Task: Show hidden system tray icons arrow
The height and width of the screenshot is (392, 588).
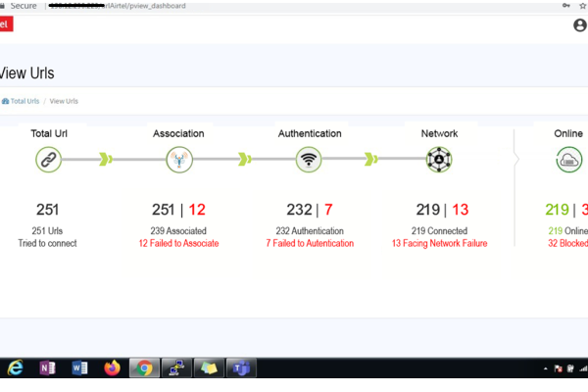Action: pyautogui.click(x=545, y=368)
